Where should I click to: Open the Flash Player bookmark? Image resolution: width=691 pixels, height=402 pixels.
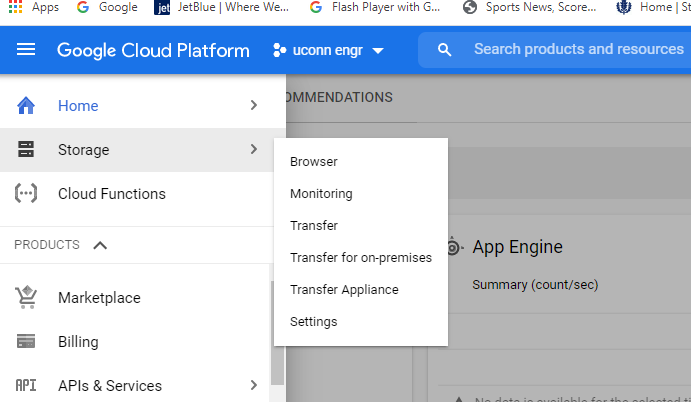click(375, 7)
